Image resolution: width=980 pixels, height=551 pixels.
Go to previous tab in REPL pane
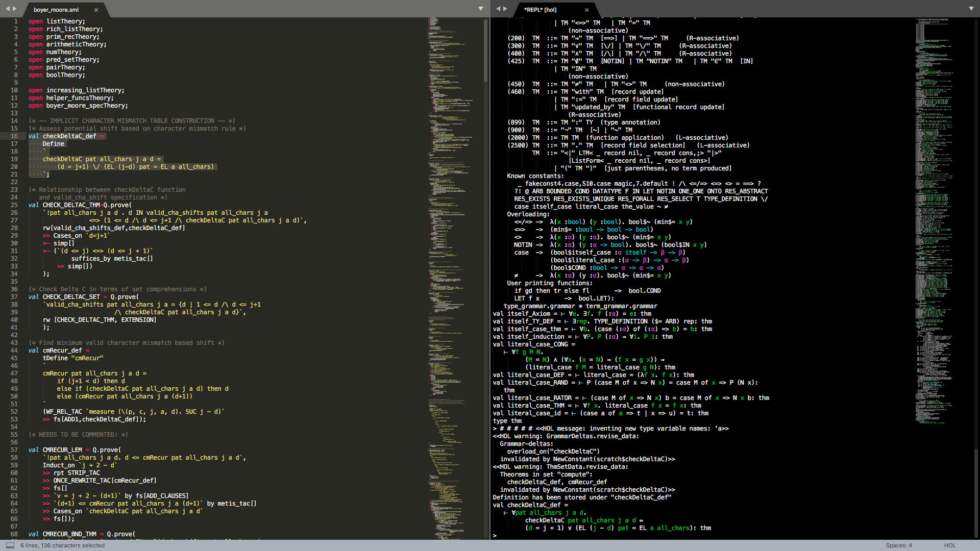click(x=498, y=9)
